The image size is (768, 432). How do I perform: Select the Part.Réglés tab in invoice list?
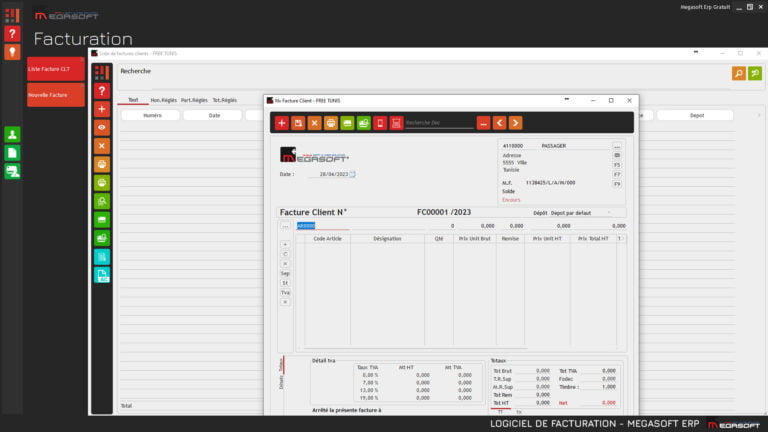[x=194, y=100]
